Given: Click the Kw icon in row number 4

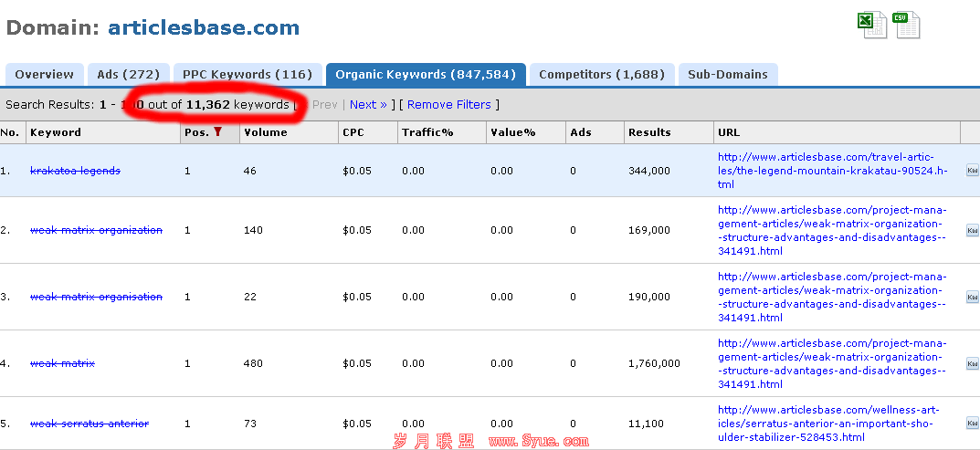Looking at the screenshot, I should click(972, 364).
